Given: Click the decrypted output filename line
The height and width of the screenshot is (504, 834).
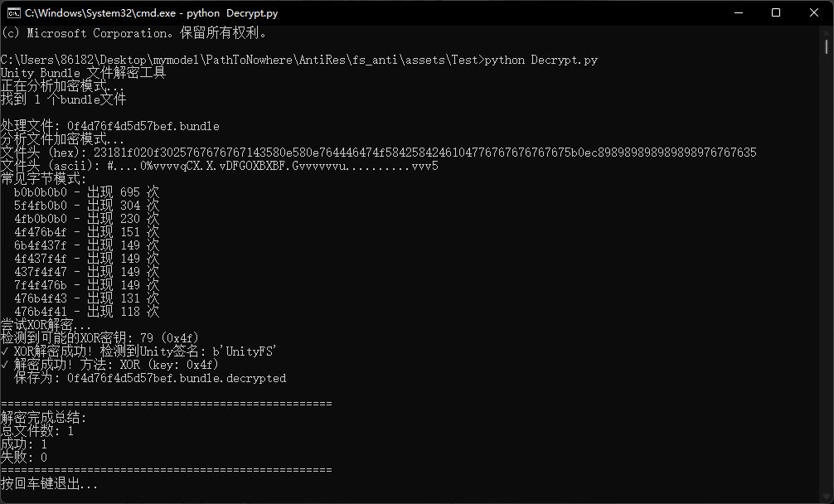Looking at the screenshot, I should click(x=153, y=377).
